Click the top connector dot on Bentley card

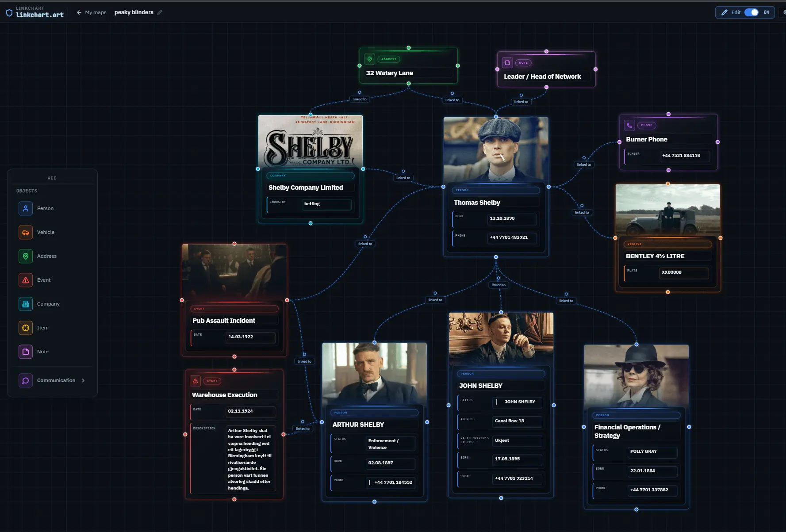tap(668, 184)
